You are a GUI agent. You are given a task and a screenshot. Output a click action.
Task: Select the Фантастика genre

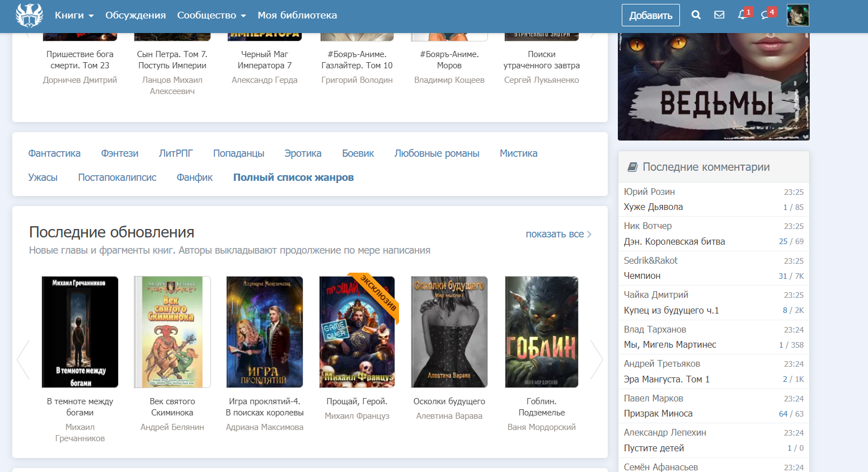pyautogui.click(x=54, y=153)
